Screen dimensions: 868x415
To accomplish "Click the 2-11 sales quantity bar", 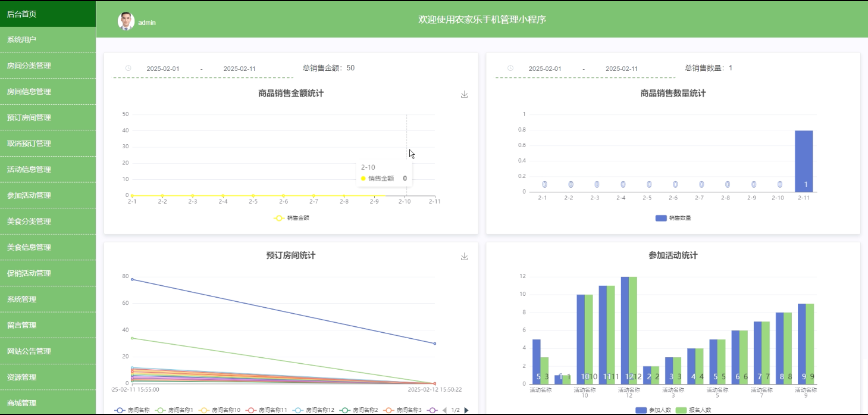I will pyautogui.click(x=804, y=161).
